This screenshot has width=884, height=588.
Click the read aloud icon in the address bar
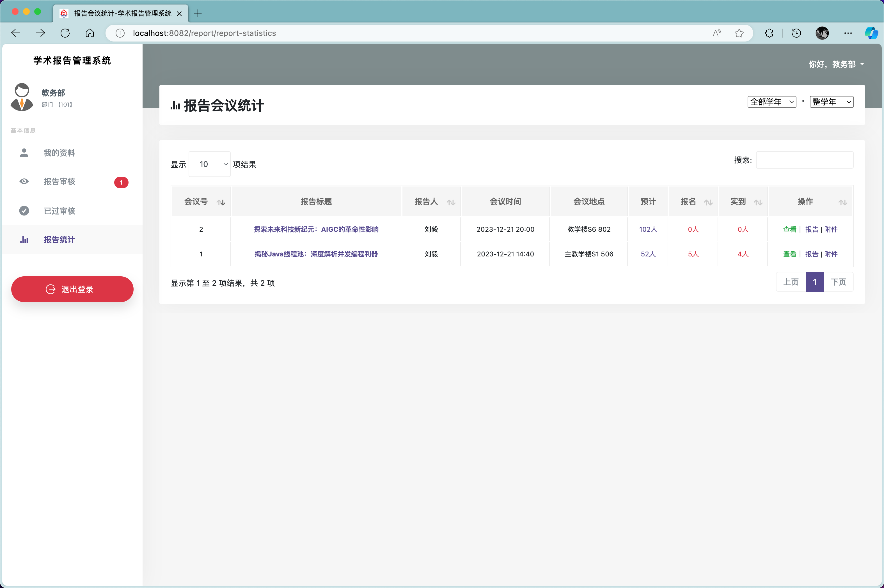[717, 33]
